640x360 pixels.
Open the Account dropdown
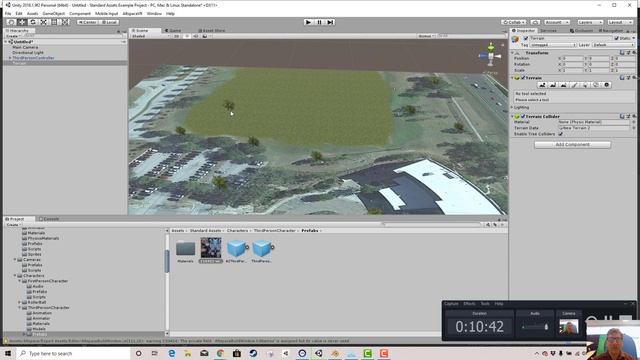(556, 22)
